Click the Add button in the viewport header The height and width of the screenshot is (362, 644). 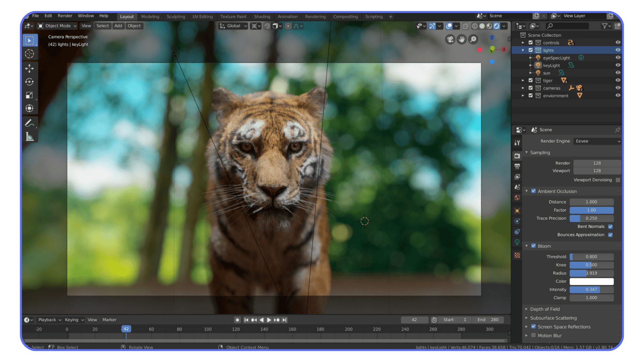118,26
